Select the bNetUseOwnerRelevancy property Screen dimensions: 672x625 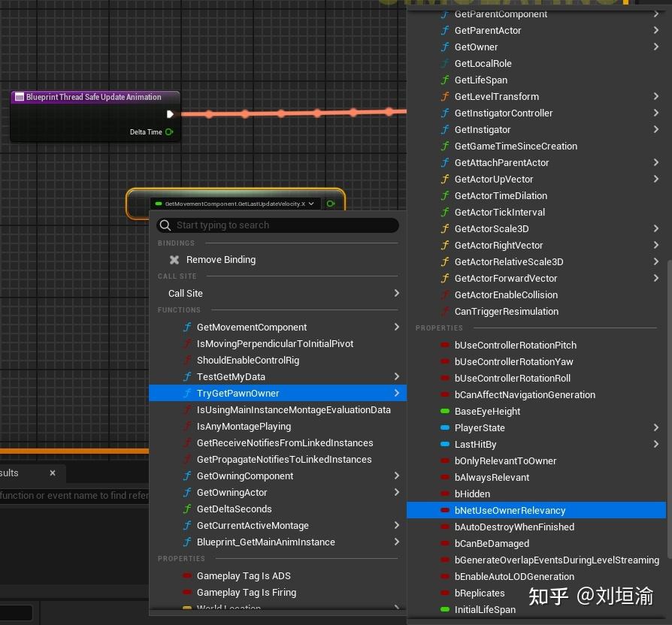click(x=510, y=510)
